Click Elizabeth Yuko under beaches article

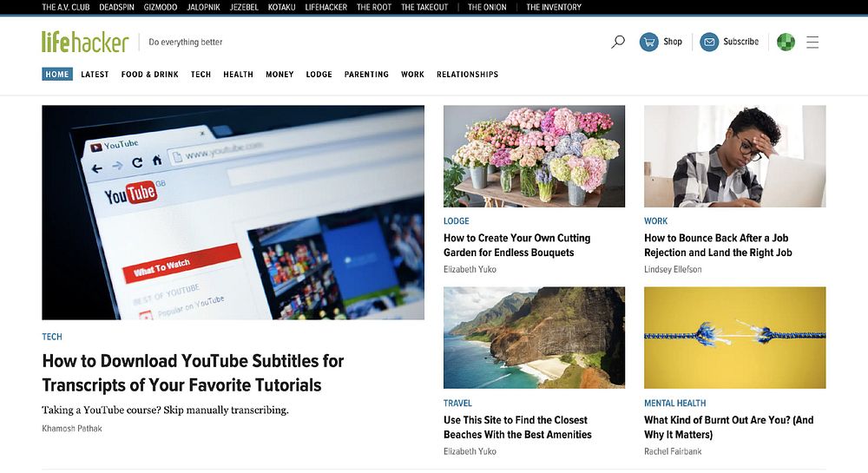coord(470,451)
